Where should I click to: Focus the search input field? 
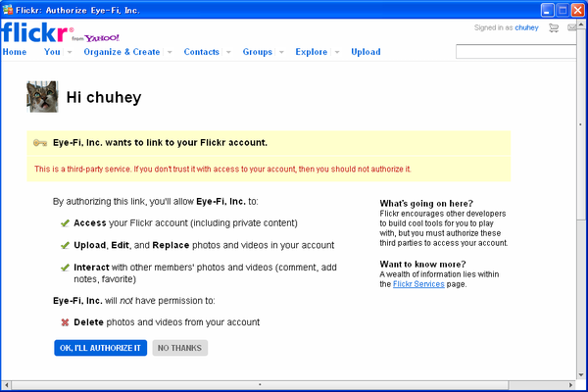516,52
